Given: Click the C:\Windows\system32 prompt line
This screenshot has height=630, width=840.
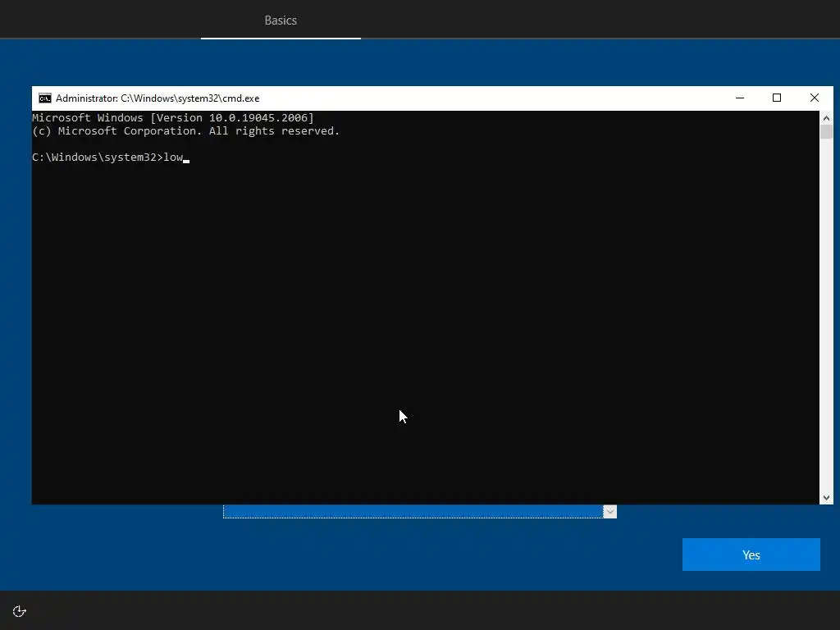Looking at the screenshot, I should tap(111, 157).
